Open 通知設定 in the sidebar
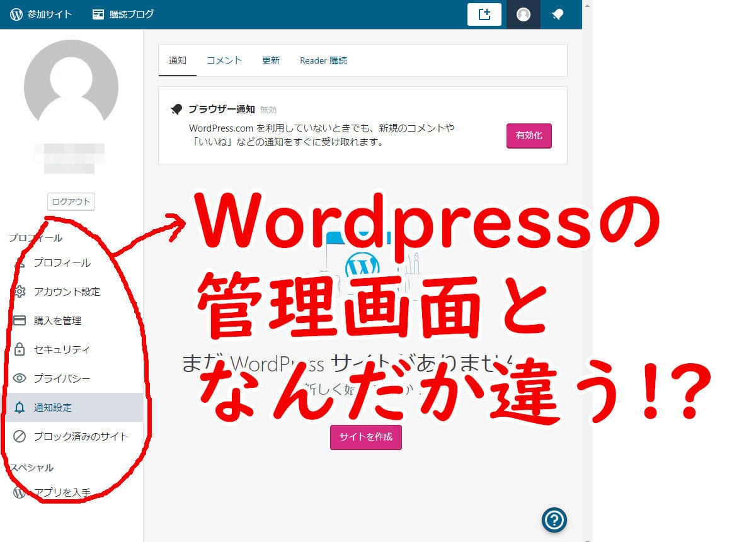Screen dimensions: 756x542 [x=53, y=407]
